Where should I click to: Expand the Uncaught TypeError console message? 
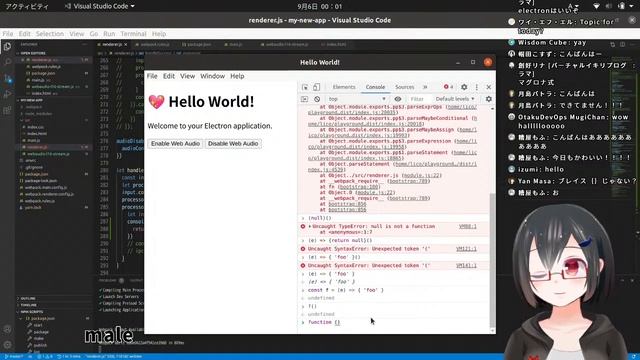(310, 226)
